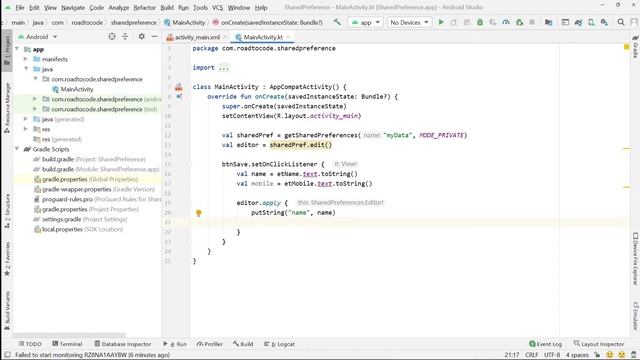Run the app with green play button

(441, 22)
